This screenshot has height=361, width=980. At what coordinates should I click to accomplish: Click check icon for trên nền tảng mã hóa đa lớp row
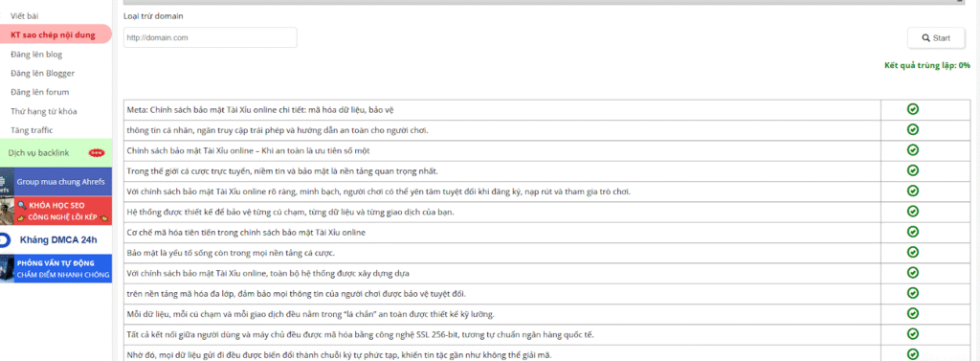pos(912,293)
